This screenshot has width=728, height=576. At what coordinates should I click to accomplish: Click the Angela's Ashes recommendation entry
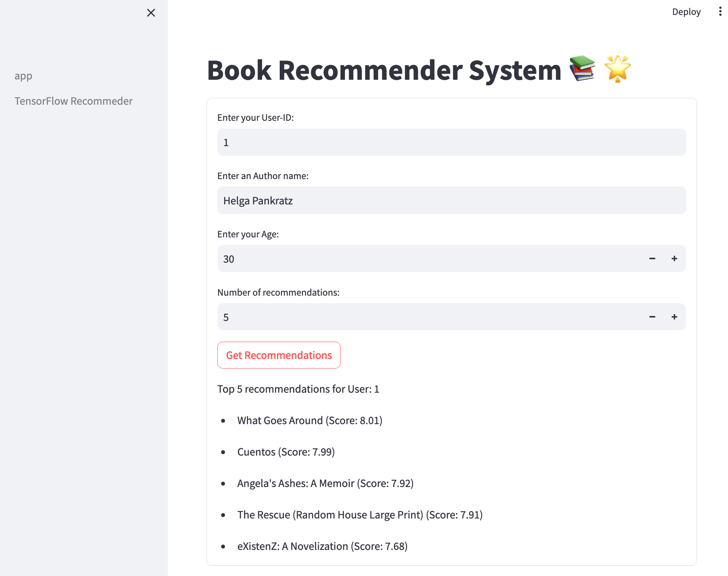pos(325,484)
